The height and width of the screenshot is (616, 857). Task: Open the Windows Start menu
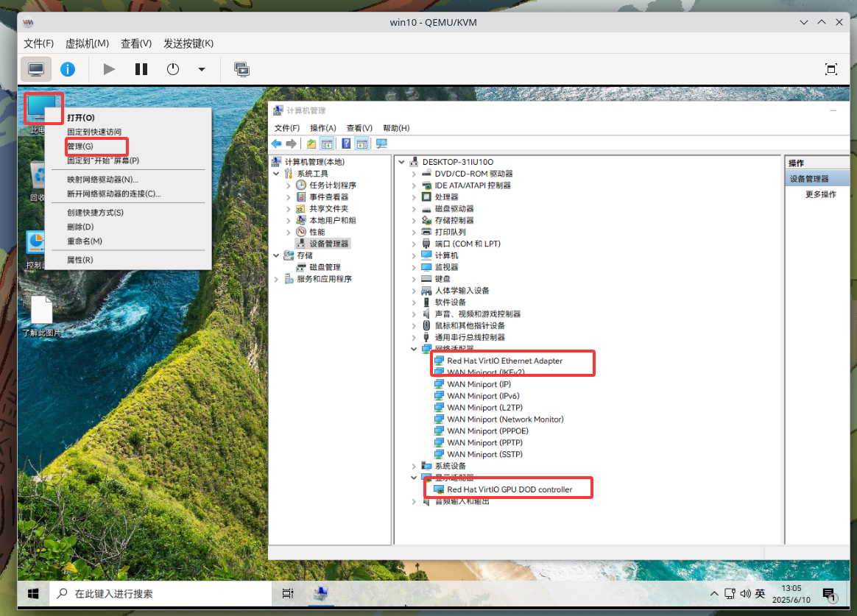[33, 594]
